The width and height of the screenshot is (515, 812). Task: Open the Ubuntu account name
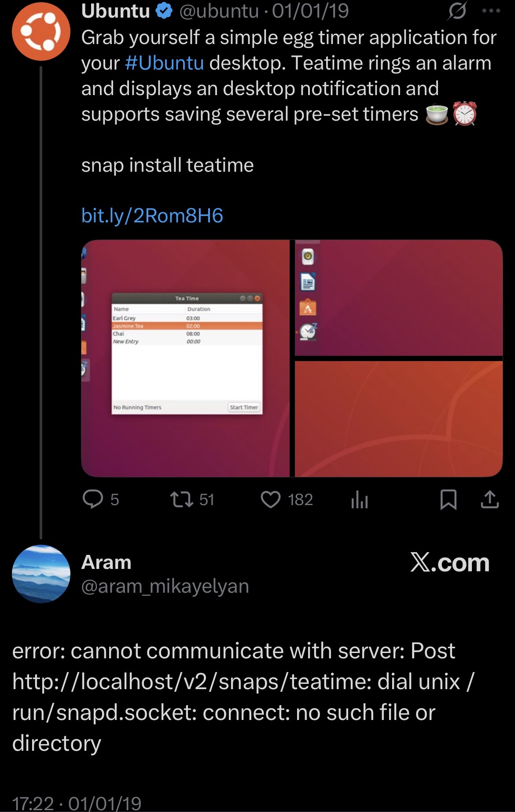point(116,11)
